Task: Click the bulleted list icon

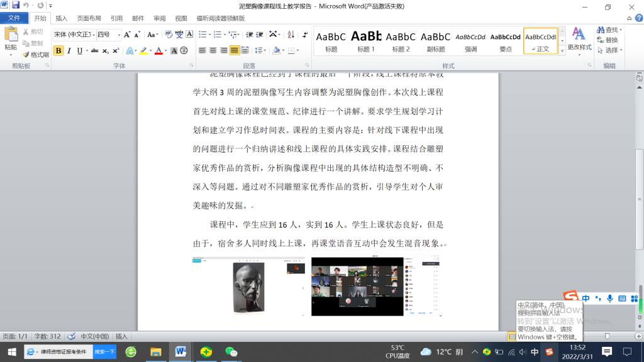Action: point(203,35)
